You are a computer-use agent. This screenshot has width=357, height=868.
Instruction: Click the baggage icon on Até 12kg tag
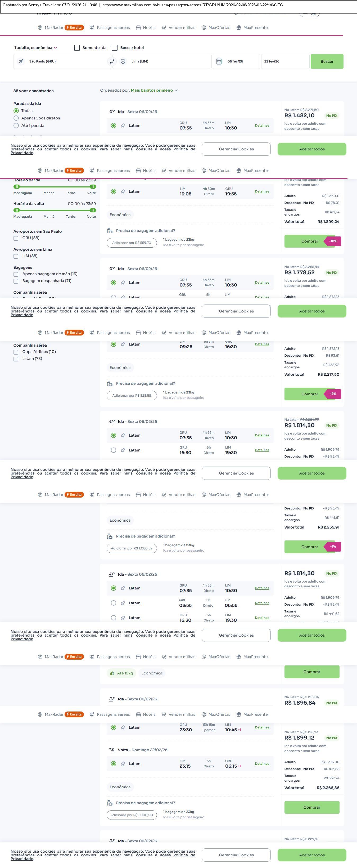coord(112,673)
